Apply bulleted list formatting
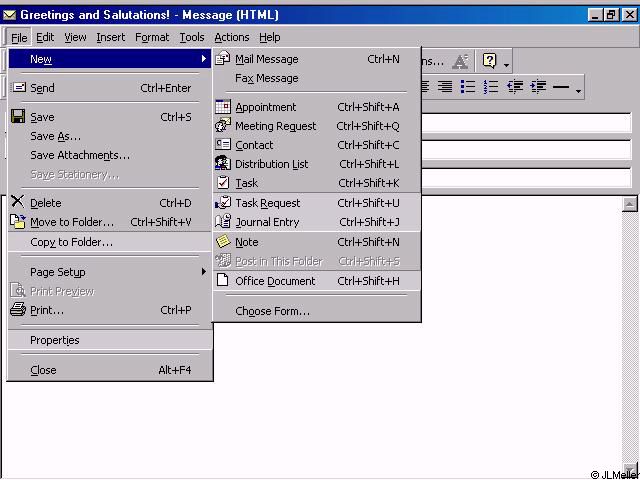Screen dimensions: 640x480 (467, 88)
